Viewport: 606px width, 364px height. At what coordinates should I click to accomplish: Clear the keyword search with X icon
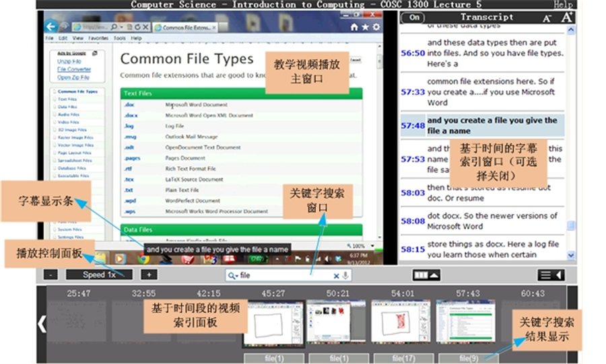point(337,276)
